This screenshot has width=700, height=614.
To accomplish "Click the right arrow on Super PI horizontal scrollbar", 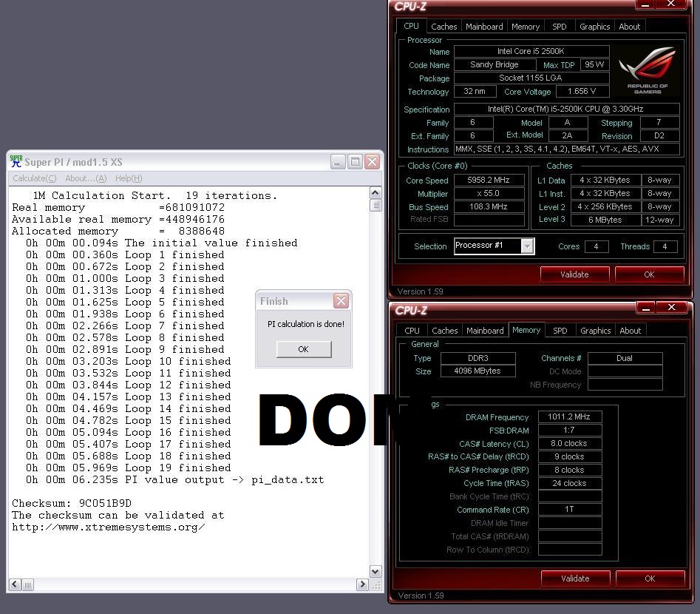I will click(x=362, y=585).
